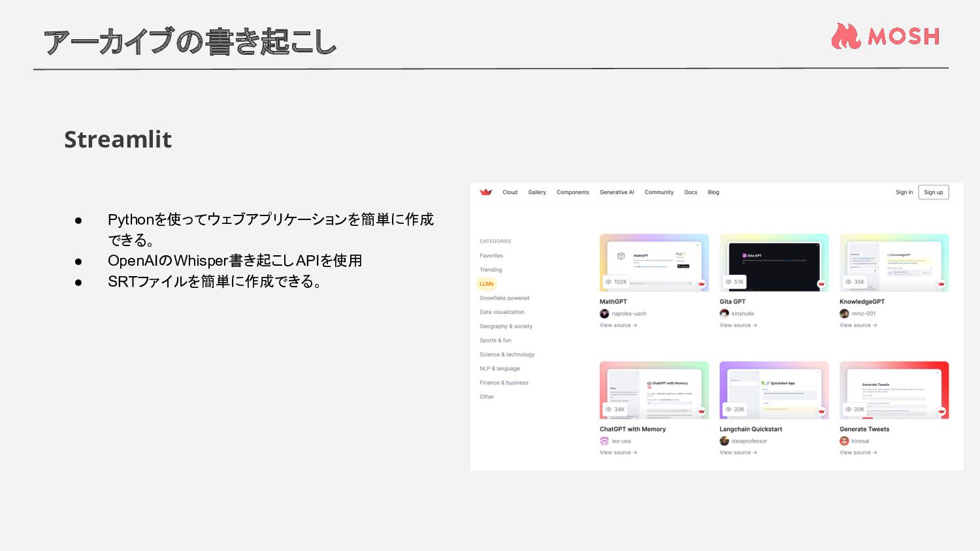Click crown badge on Langchain Quickstart card
Viewport: 980px width, 551px height.
(822, 411)
